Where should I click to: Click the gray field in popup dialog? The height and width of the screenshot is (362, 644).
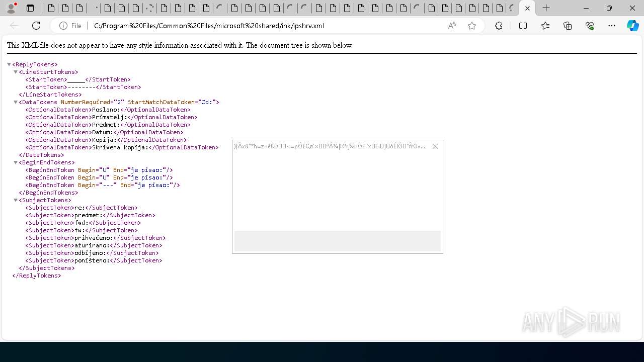[338, 241]
